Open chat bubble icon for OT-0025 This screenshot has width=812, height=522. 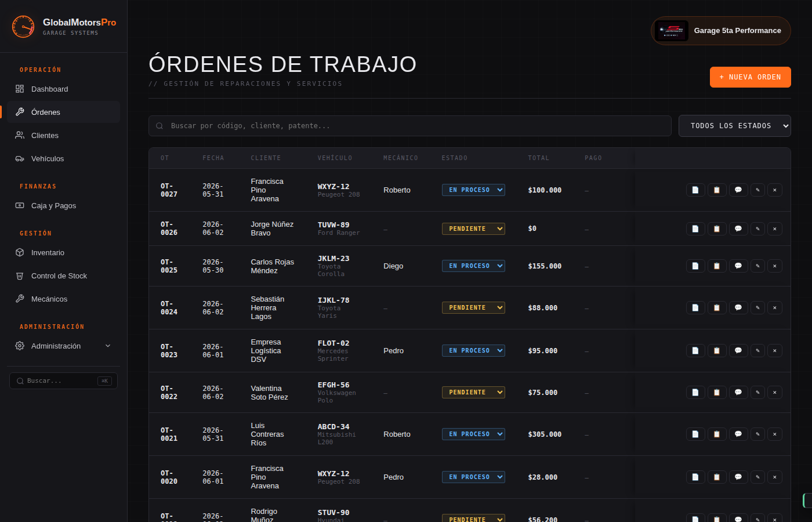tap(738, 266)
